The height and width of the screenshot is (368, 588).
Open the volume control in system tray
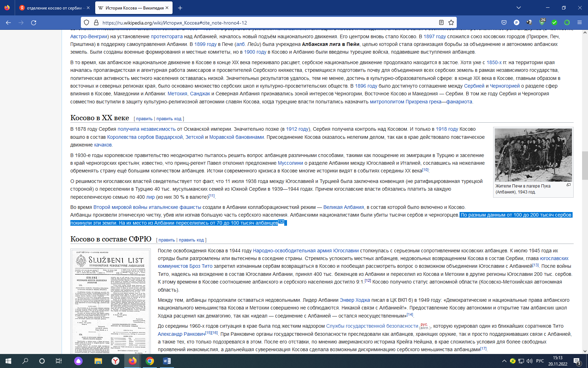click(530, 361)
